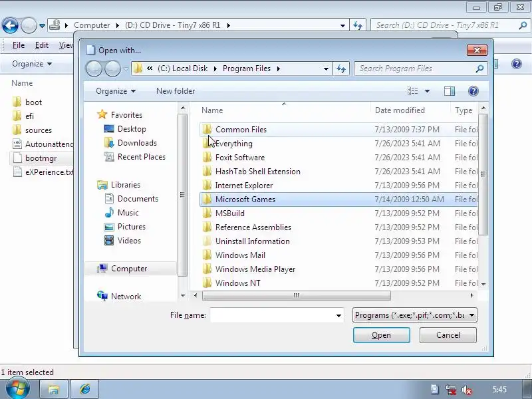Open the Explorer Organize dropdown
The height and width of the screenshot is (399, 532).
click(32, 64)
